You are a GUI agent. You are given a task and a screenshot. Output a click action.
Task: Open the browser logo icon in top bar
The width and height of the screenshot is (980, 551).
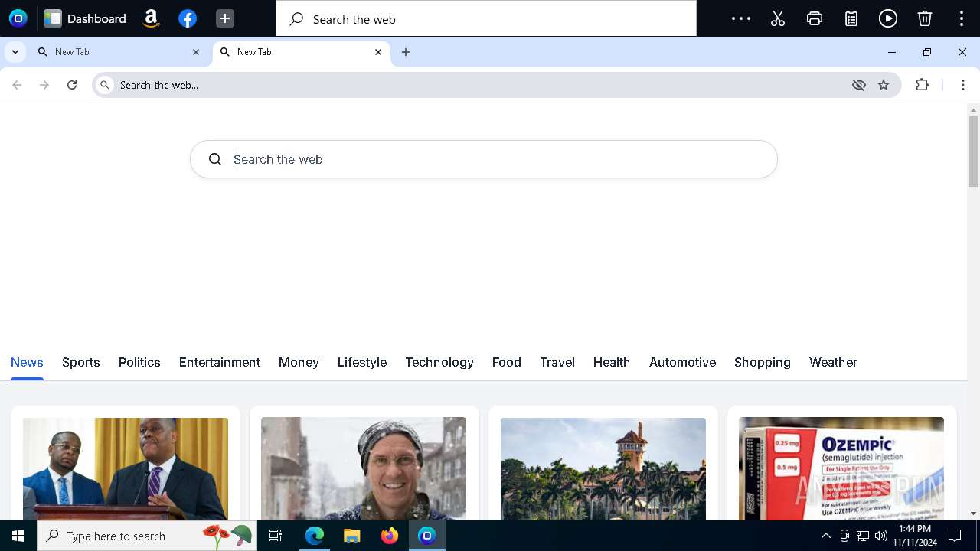[18, 18]
